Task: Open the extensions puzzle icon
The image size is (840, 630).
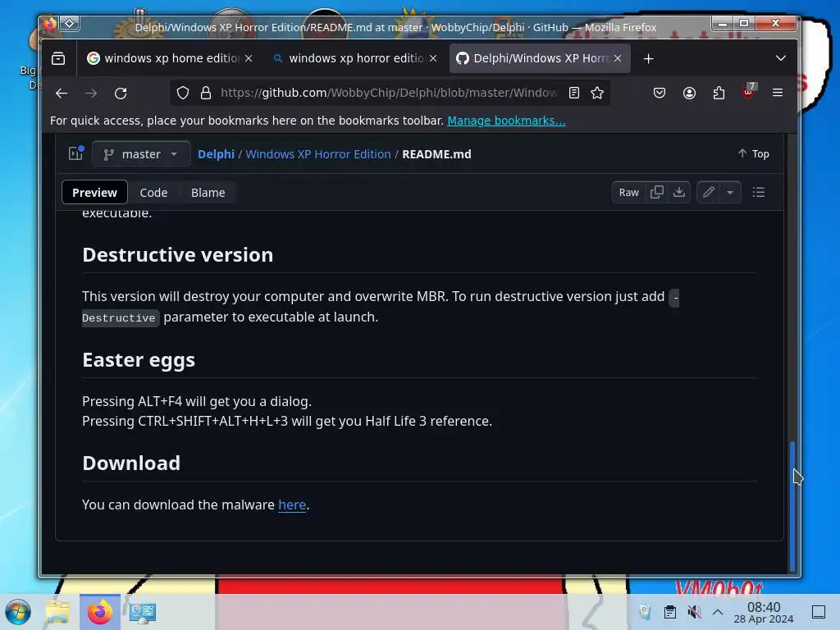Action: [719, 94]
